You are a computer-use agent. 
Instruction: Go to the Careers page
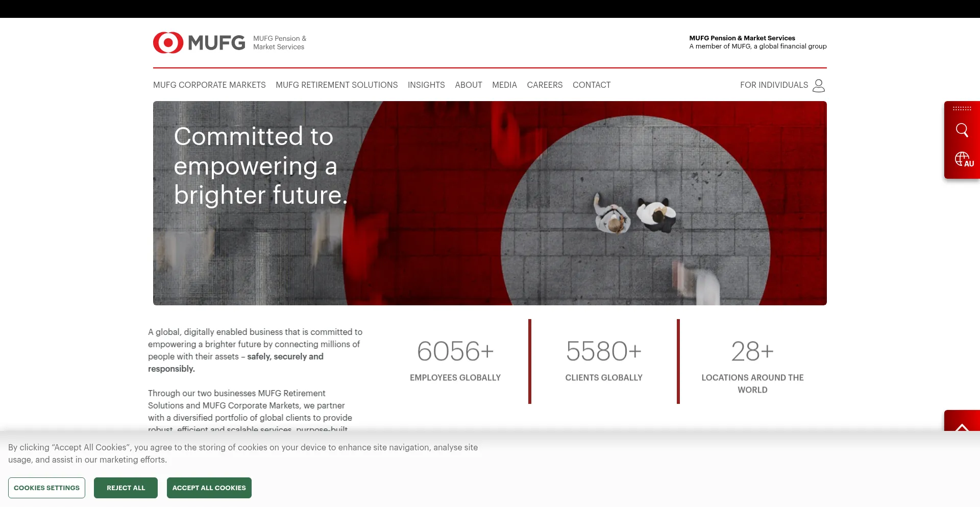545,85
